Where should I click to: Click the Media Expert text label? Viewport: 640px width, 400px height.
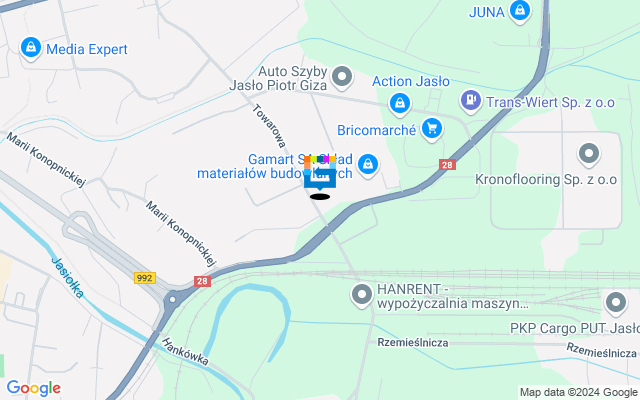coord(87,49)
